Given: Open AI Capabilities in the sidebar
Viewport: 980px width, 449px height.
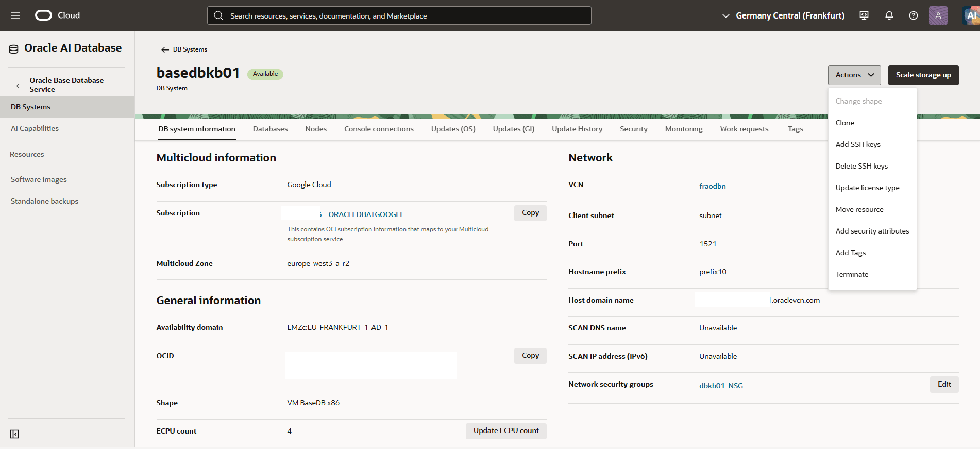Looking at the screenshot, I should 67,128.
